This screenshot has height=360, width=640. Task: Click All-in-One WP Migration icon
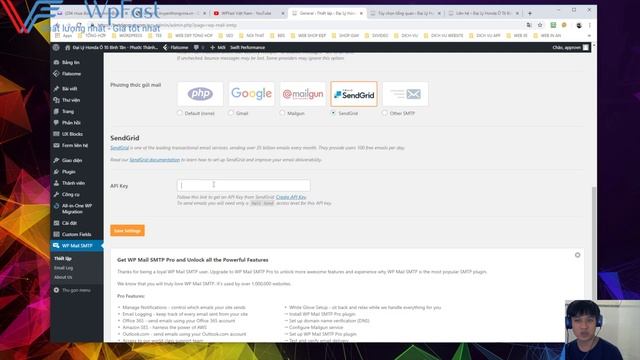pos(56,206)
